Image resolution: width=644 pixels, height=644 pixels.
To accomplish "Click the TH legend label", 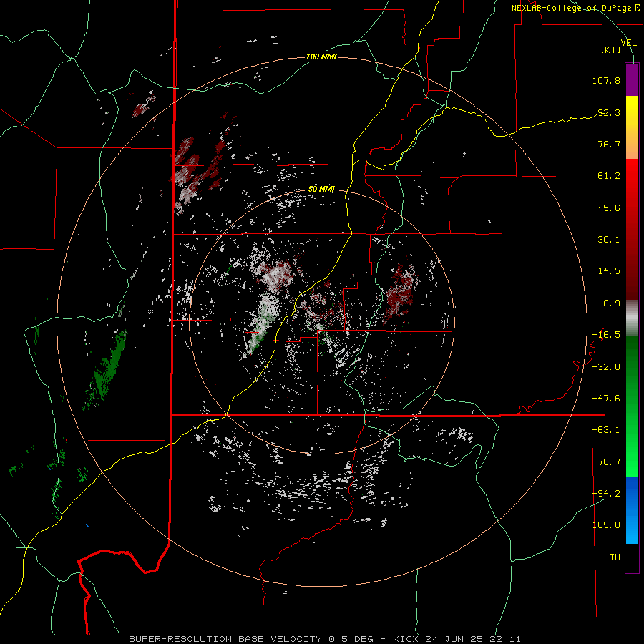I will 615,557.
